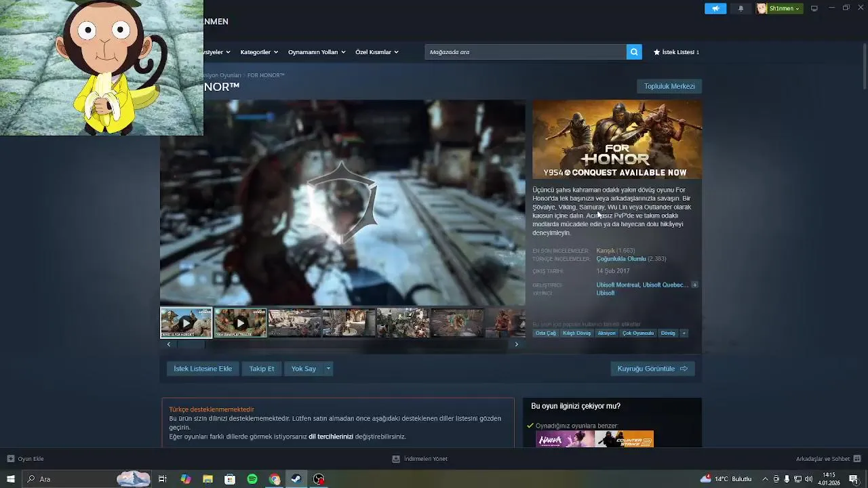Click the Dövüş tag

pos(668,333)
